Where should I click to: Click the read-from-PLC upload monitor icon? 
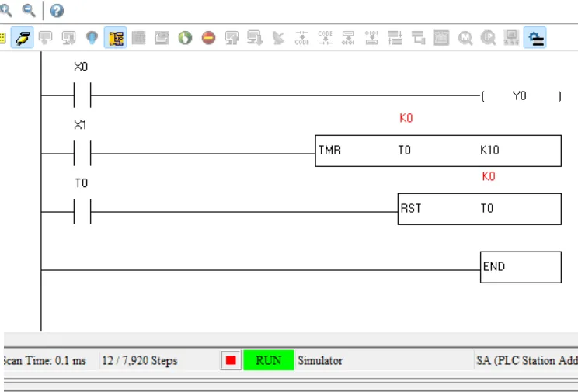pos(232,37)
